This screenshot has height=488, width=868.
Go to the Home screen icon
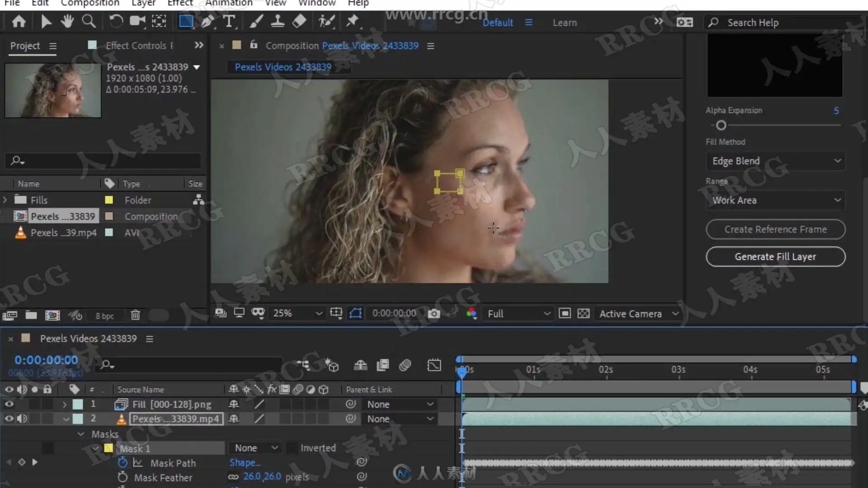(x=19, y=21)
